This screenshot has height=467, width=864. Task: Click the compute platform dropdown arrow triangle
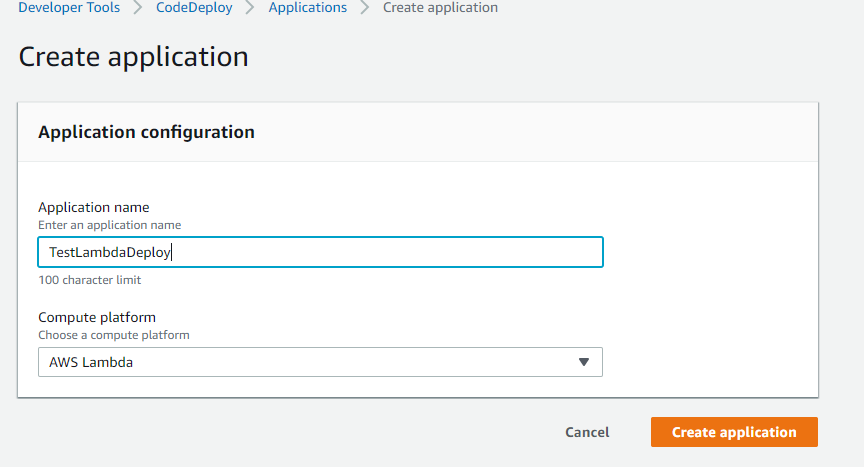[584, 362]
